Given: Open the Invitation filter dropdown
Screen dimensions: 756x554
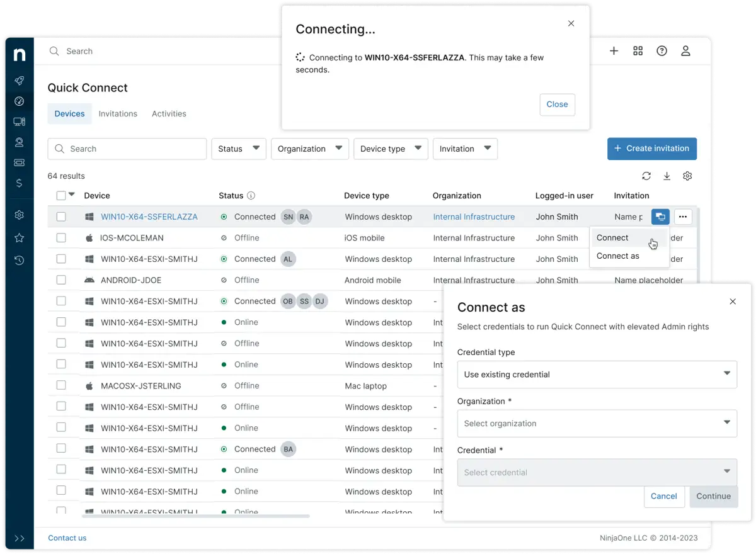Looking at the screenshot, I should point(465,149).
